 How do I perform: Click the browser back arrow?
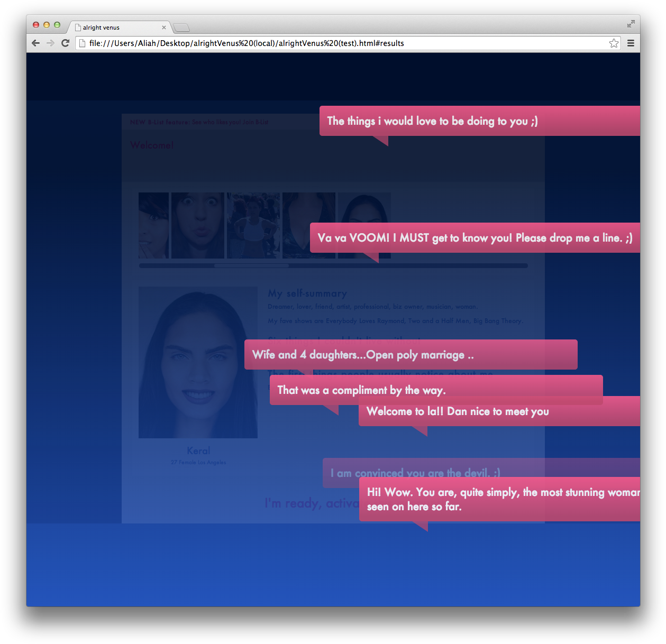click(35, 43)
